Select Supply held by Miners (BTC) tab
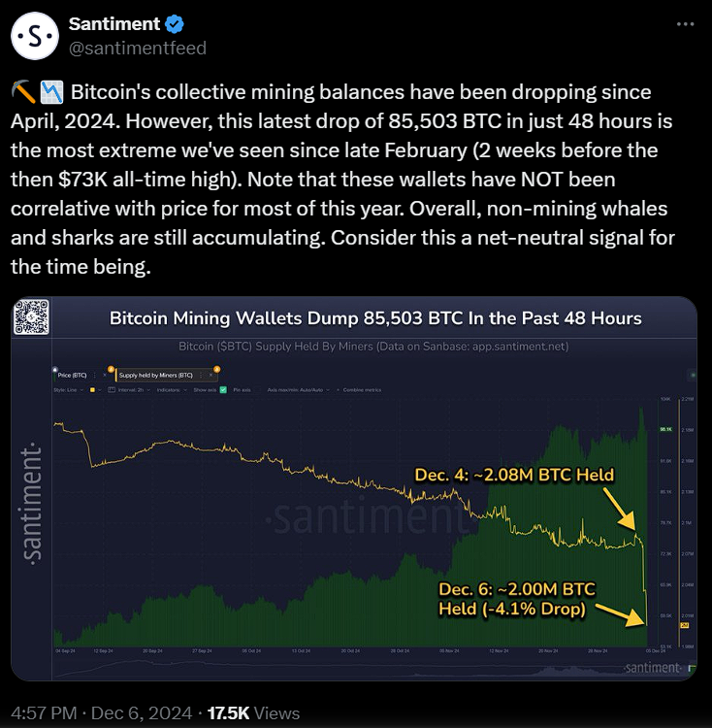Screen dimensions: 712x728 (155, 375)
